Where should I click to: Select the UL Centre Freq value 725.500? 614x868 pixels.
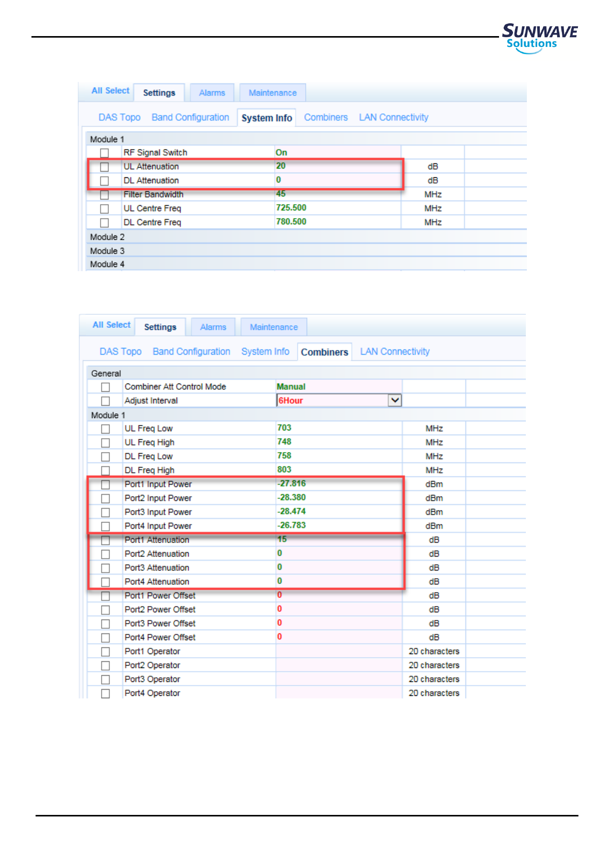291,208
